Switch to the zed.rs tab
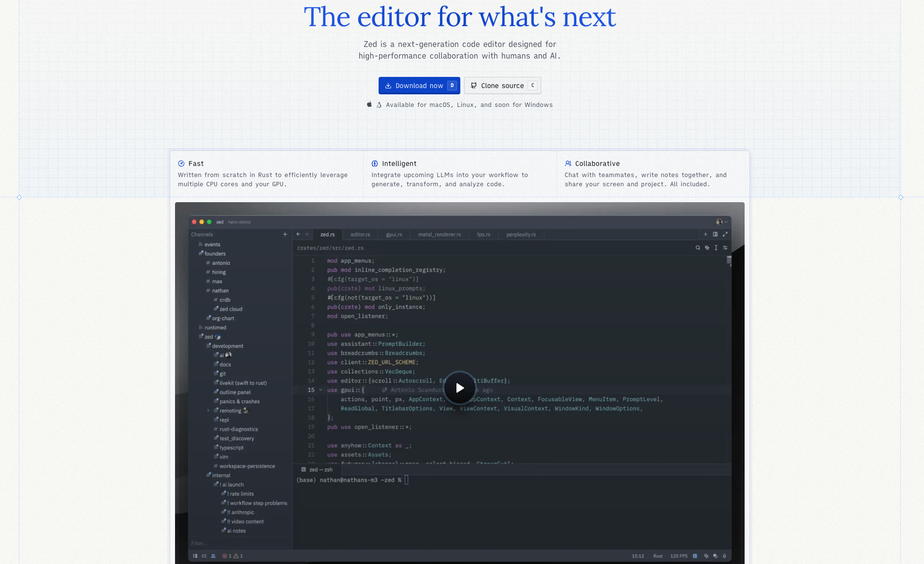Image resolution: width=924 pixels, height=564 pixels. (x=327, y=235)
